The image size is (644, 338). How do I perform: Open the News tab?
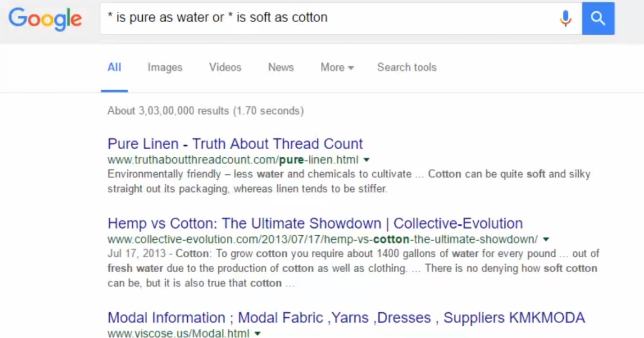tap(281, 68)
